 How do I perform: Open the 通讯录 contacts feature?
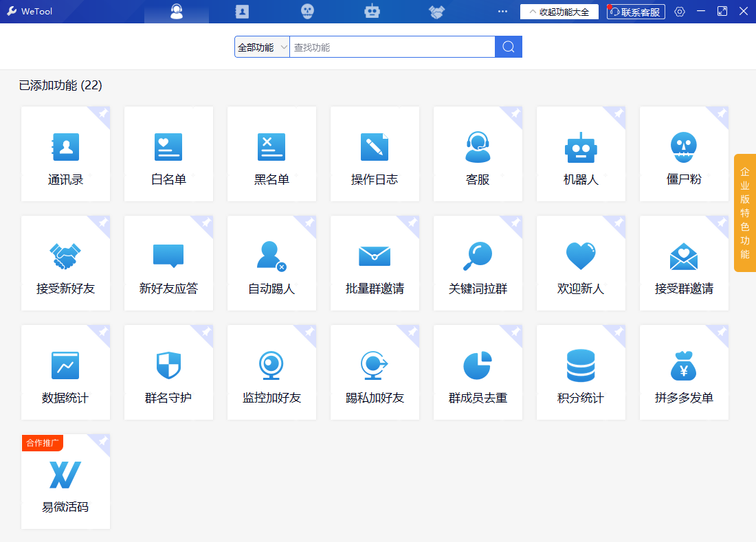click(x=65, y=154)
